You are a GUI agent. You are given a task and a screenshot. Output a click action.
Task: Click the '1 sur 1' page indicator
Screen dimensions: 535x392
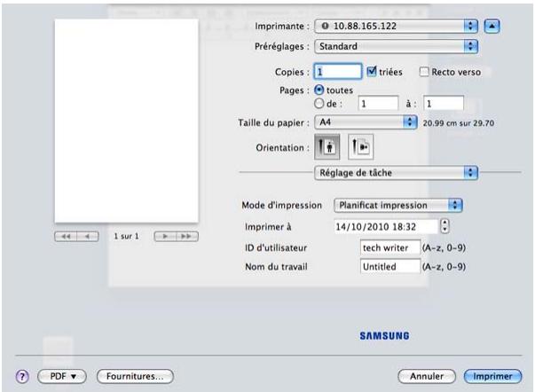(x=127, y=236)
